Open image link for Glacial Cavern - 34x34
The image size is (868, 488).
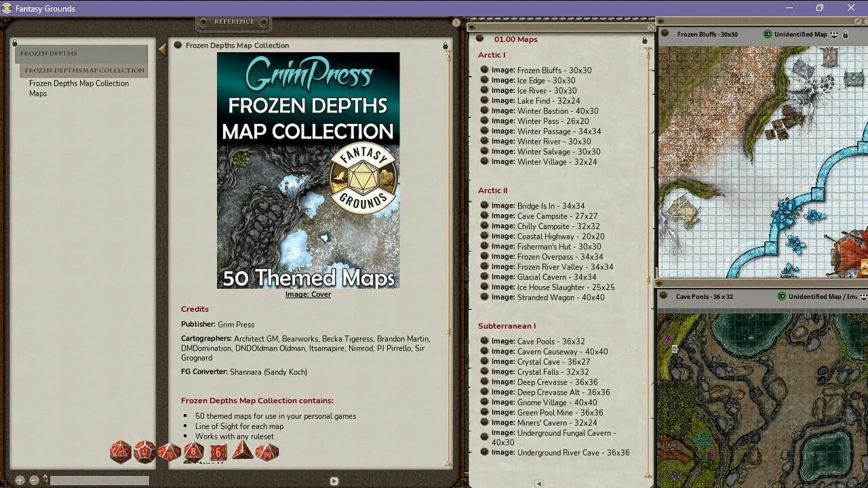pos(484,277)
